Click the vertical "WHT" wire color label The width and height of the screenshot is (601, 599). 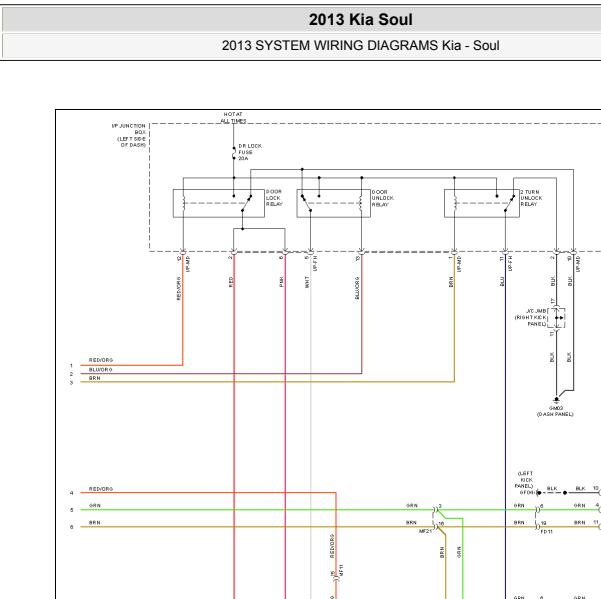pyautogui.click(x=307, y=282)
